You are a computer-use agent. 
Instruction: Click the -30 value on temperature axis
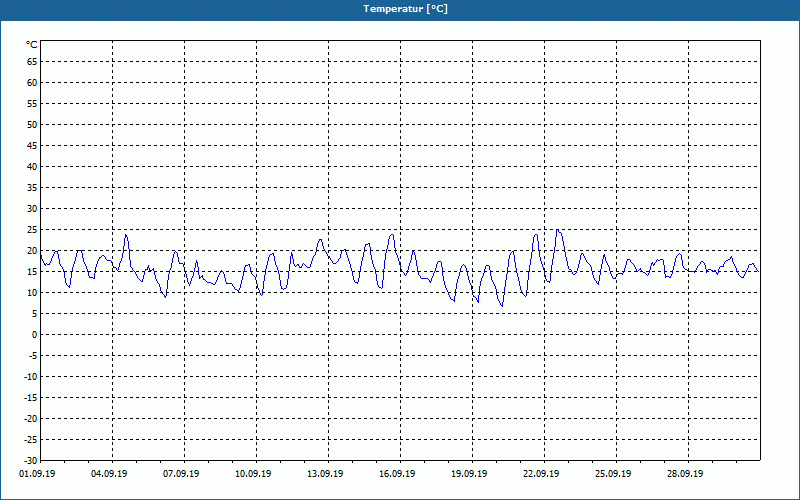point(30,461)
